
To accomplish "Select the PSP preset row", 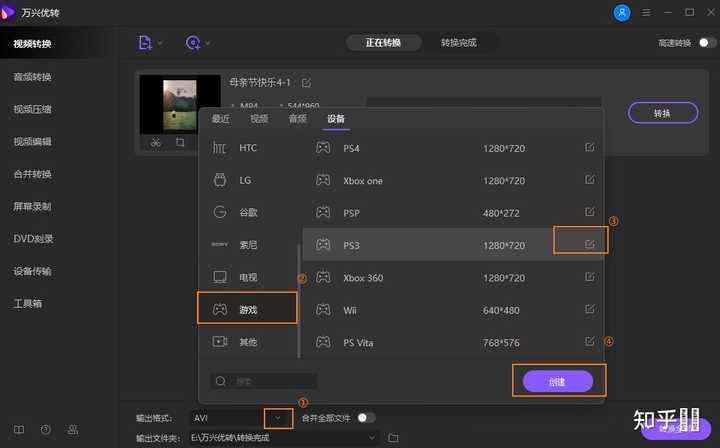I will click(x=453, y=213).
